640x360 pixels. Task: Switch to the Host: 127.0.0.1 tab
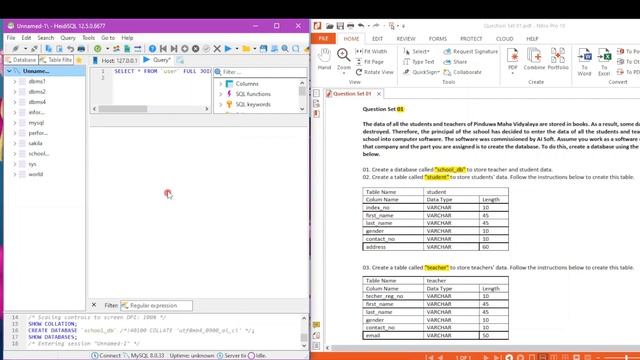[x=116, y=60]
